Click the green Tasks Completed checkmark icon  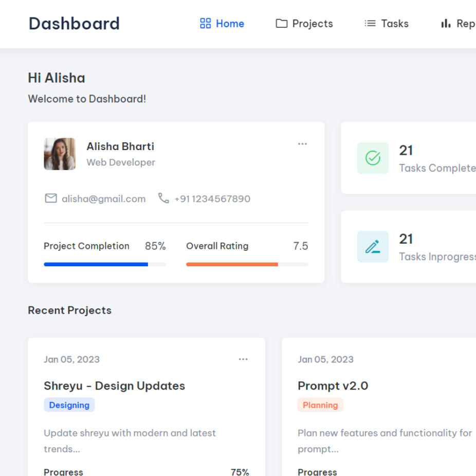373,158
